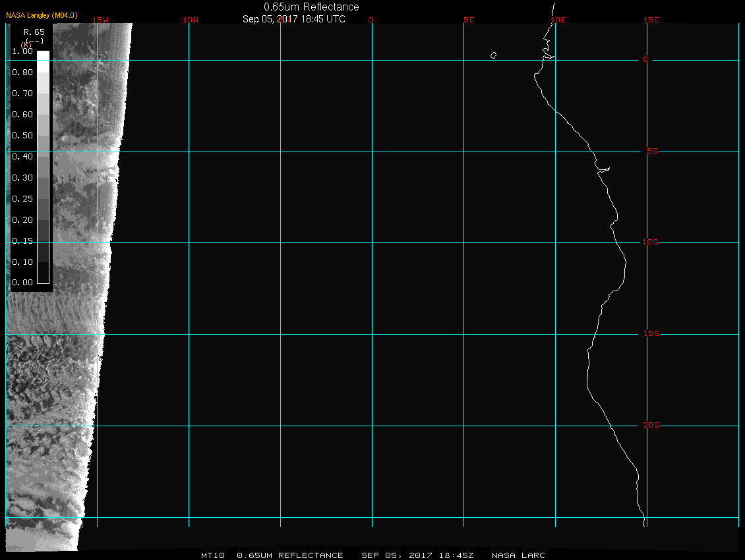Click the 0.15 colorbar value
Viewport: 745px width, 560px height.
pos(22,241)
